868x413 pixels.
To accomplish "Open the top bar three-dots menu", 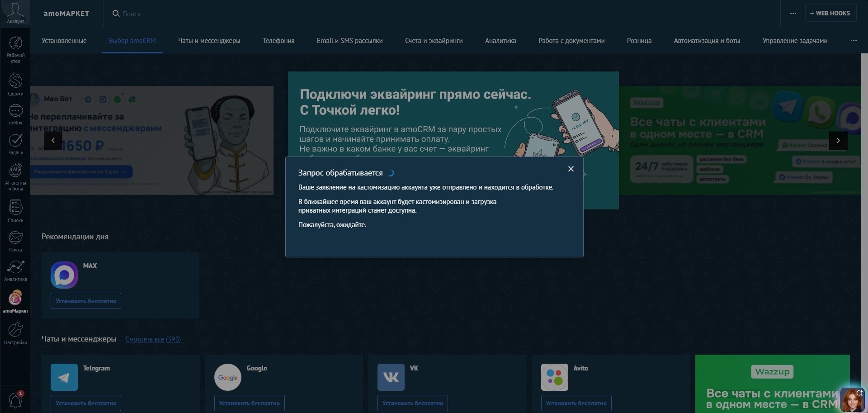I will click(793, 14).
